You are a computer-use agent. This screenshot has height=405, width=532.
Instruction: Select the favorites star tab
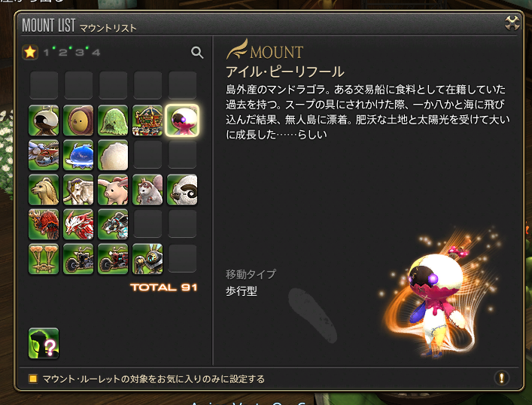coord(30,52)
